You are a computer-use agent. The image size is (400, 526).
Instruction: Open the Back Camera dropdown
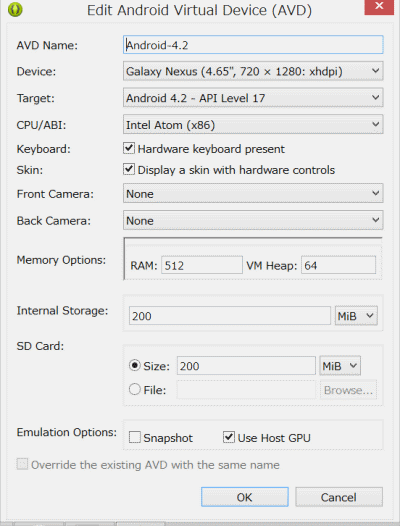[x=253, y=220]
